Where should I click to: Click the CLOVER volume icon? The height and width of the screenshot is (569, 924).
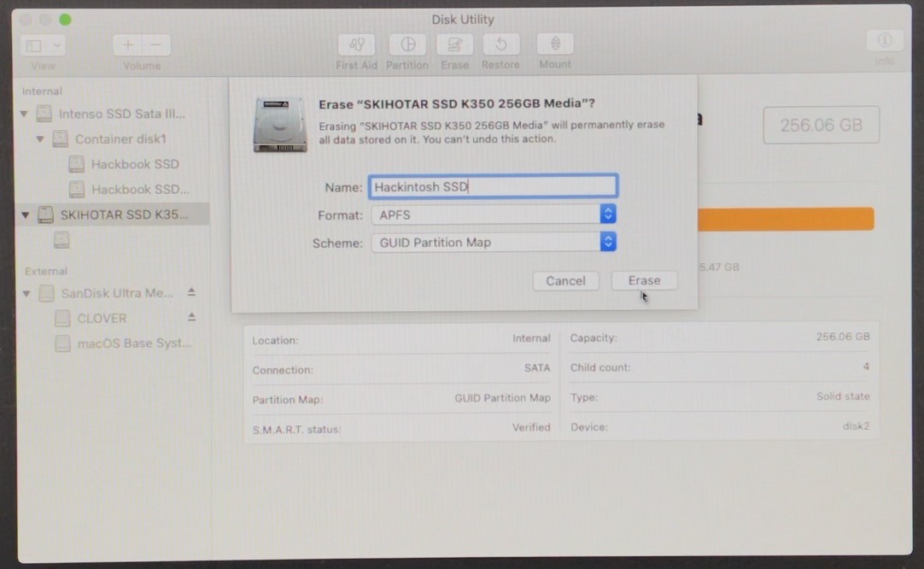62,319
